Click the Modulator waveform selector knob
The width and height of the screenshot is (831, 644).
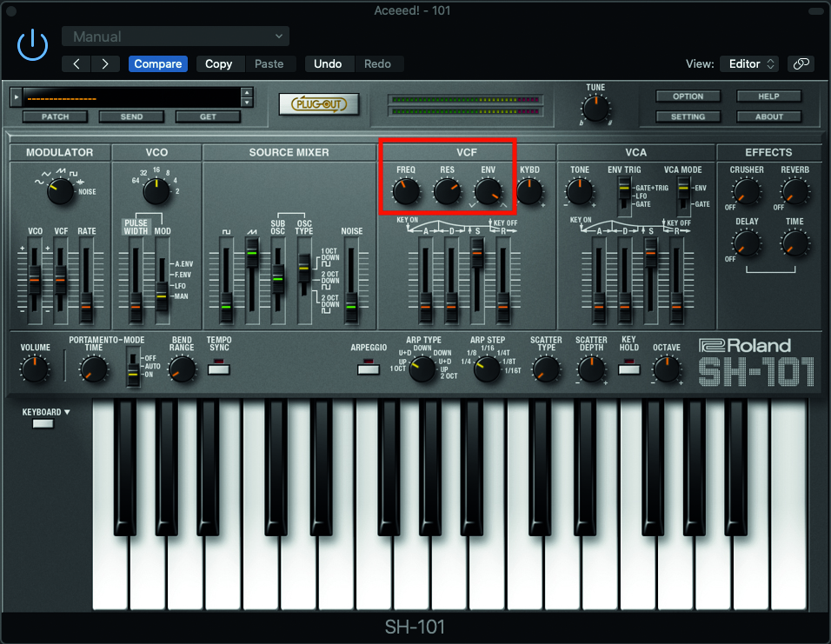pos(60,191)
